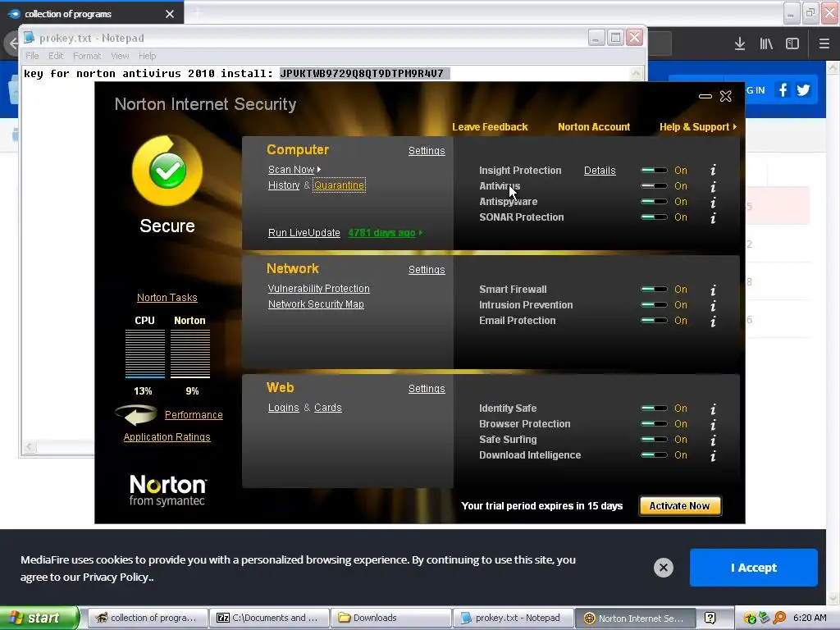
Task: Toggle the Antispyware switch
Action: (654, 202)
